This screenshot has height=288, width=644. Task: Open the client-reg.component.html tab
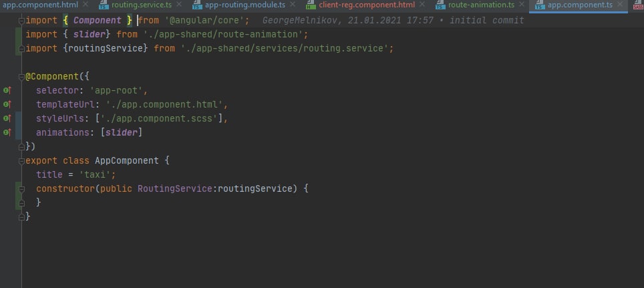click(x=367, y=5)
